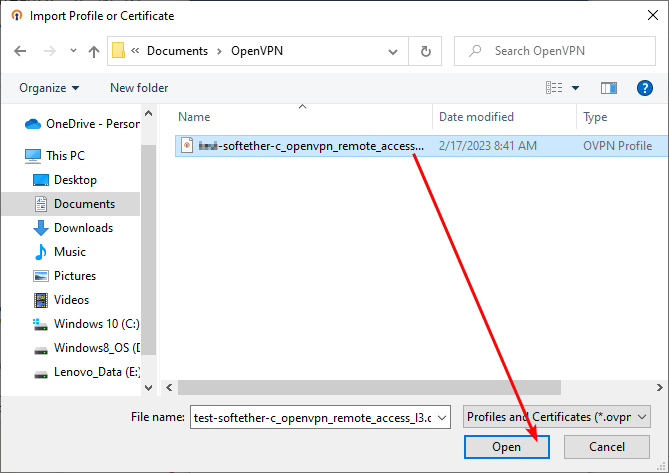Select Windows 10 (C:) drive
Viewport: 669px width, 473px height.
click(94, 324)
